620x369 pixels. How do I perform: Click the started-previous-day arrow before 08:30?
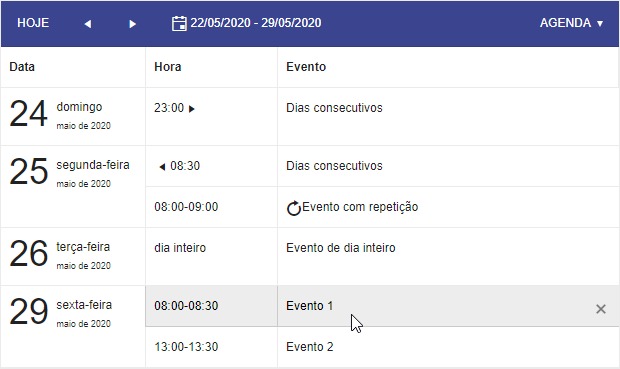pos(162,167)
